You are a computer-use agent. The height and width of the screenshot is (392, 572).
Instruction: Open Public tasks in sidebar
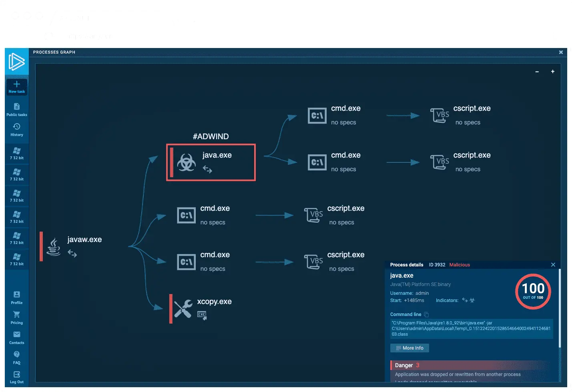pos(16,107)
